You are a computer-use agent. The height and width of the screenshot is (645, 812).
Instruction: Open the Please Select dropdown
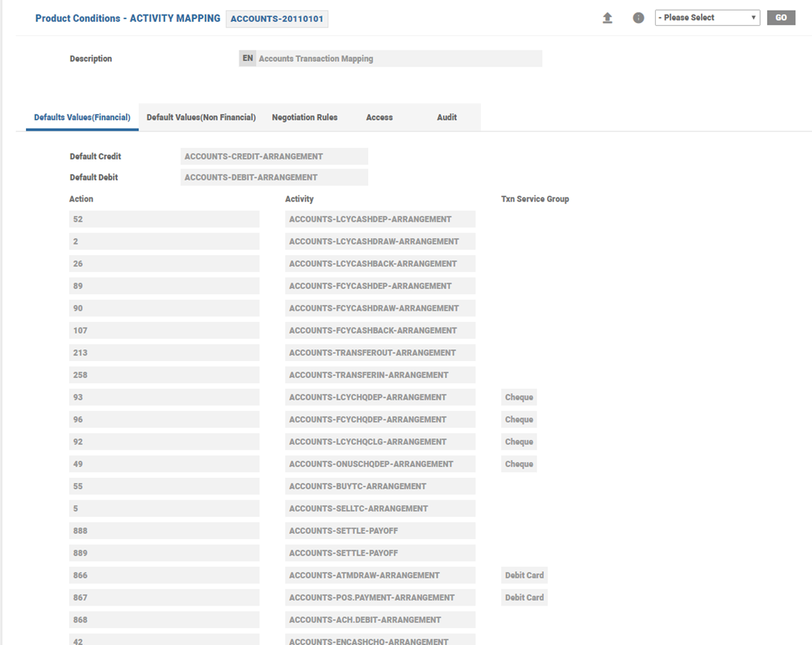coord(707,18)
